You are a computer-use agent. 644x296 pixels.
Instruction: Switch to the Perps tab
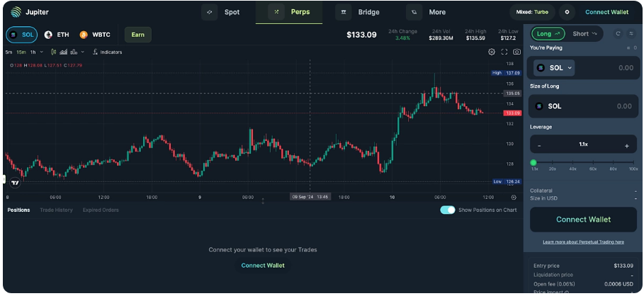point(289,12)
